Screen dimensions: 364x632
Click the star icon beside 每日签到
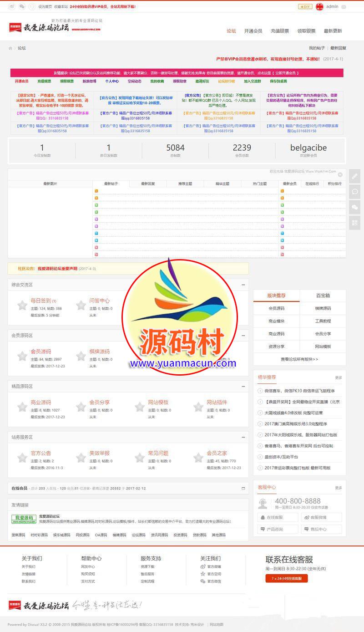pos(22,305)
